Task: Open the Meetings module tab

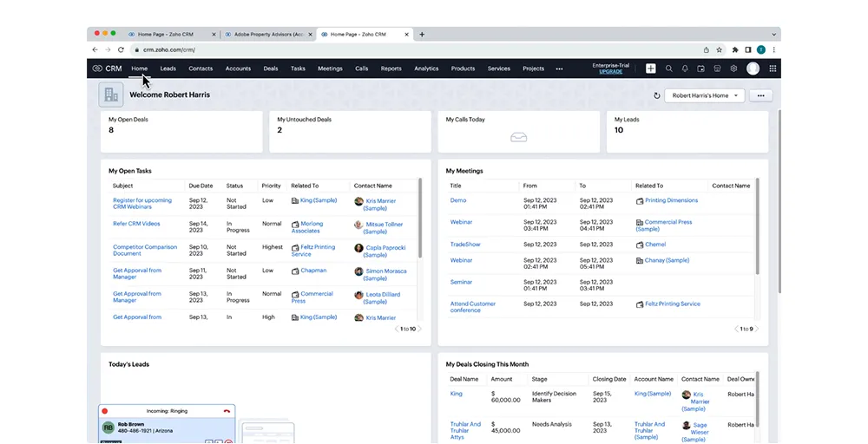Action: coord(330,69)
